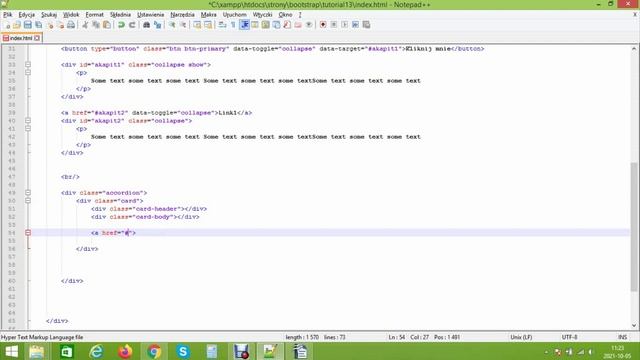The image size is (640, 360).
Task: Collapse fold marker on line 34
Action: (x=28, y=73)
